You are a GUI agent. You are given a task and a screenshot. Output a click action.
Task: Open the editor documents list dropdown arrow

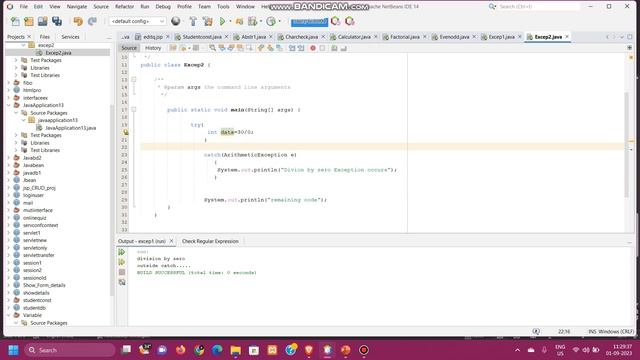622,37
